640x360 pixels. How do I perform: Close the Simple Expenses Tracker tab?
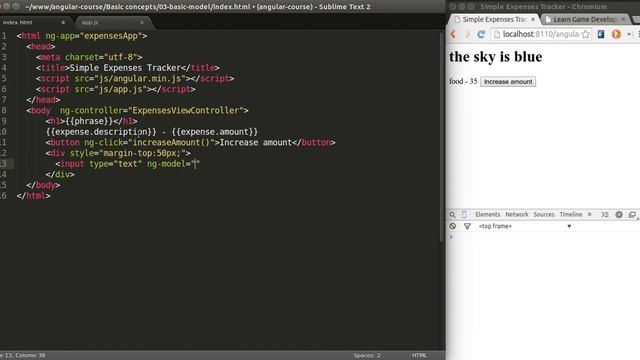tap(533, 20)
